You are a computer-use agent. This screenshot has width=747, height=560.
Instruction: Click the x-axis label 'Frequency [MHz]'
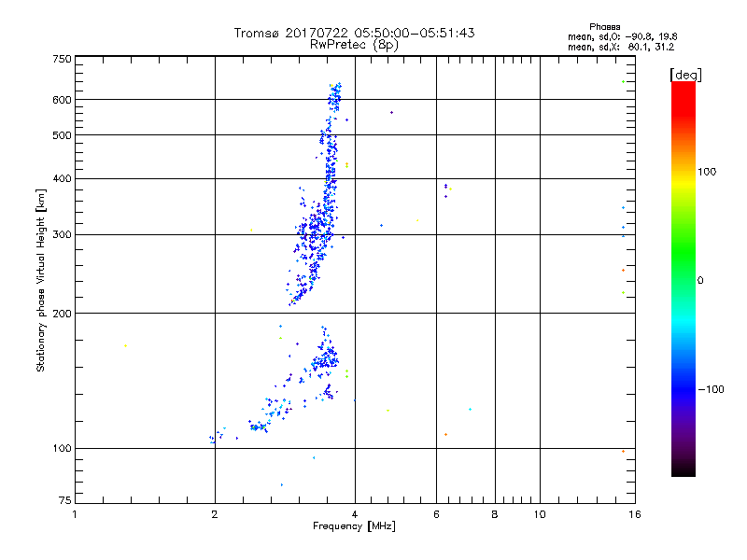pos(354,526)
